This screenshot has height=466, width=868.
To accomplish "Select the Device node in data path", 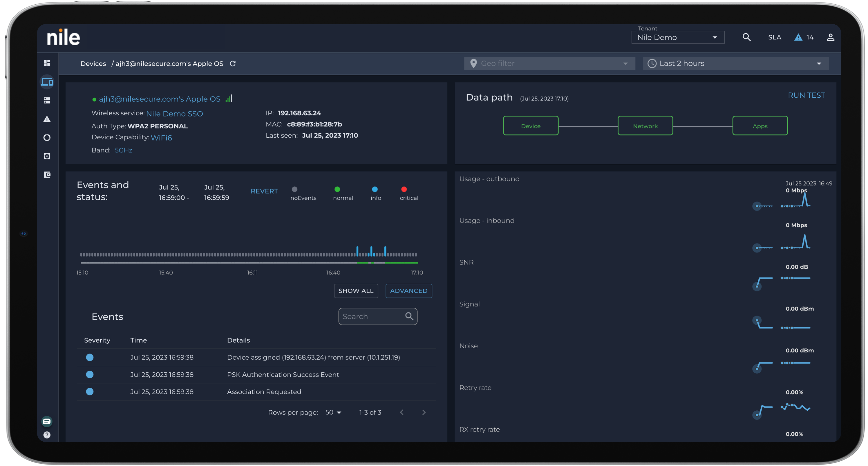I will point(530,125).
